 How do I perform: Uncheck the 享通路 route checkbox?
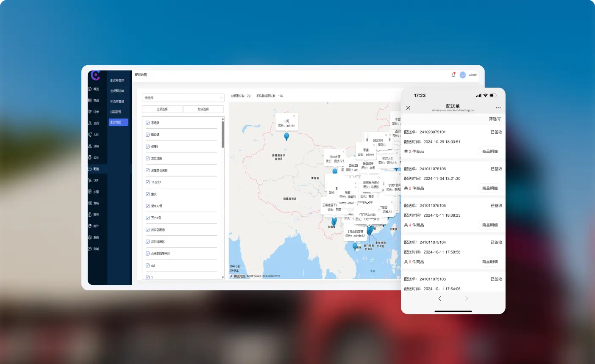148,123
